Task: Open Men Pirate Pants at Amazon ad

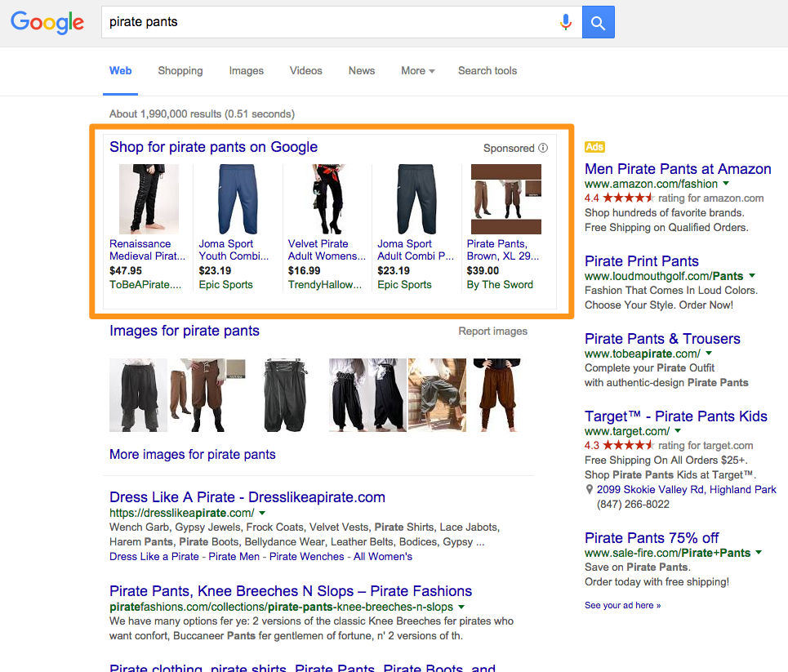Action: coord(678,169)
